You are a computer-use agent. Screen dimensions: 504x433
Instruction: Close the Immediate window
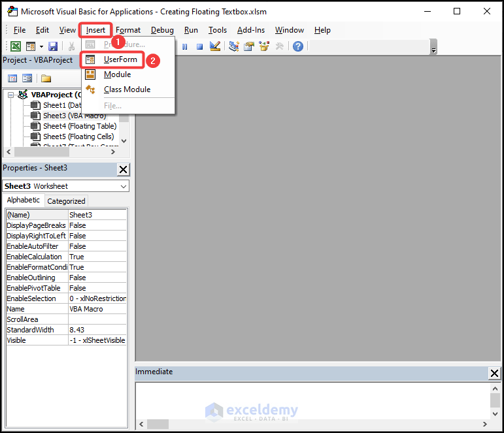pos(494,374)
